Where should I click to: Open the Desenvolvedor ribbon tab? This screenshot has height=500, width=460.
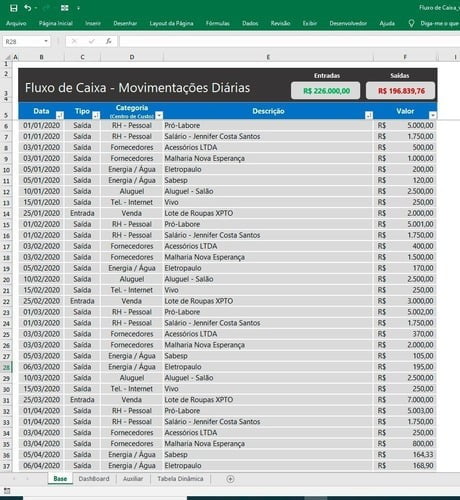[348, 23]
